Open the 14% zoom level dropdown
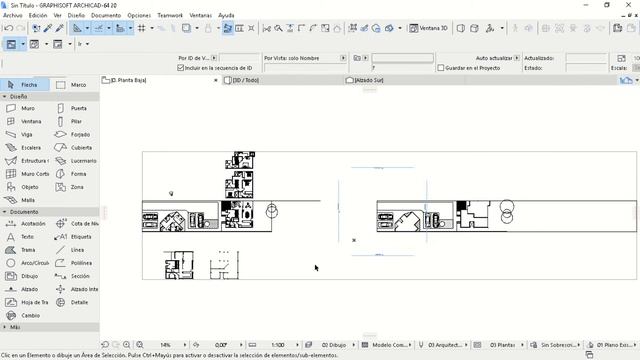Screen dimensions: 640x360 click(x=184, y=345)
